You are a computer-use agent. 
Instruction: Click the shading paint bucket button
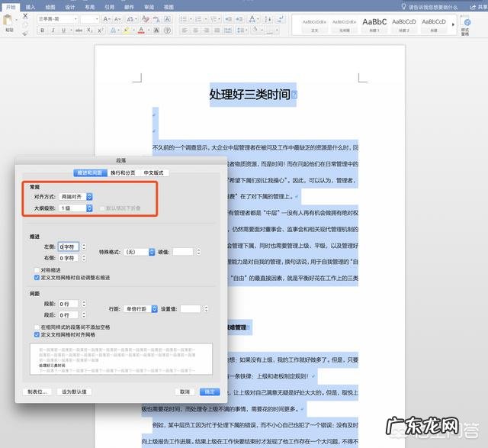pyautogui.click(x=255, y=31)
